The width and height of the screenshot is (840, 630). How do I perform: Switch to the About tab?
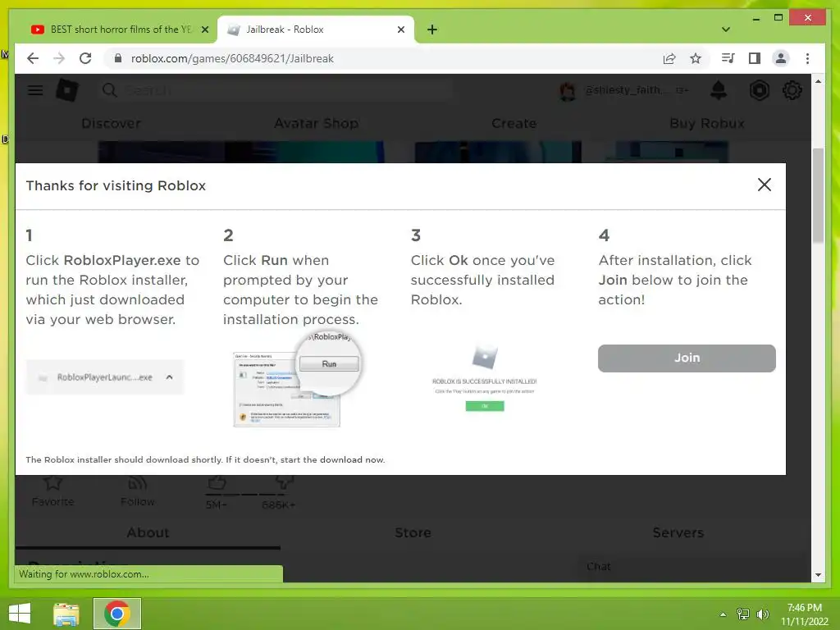point(148,532)
